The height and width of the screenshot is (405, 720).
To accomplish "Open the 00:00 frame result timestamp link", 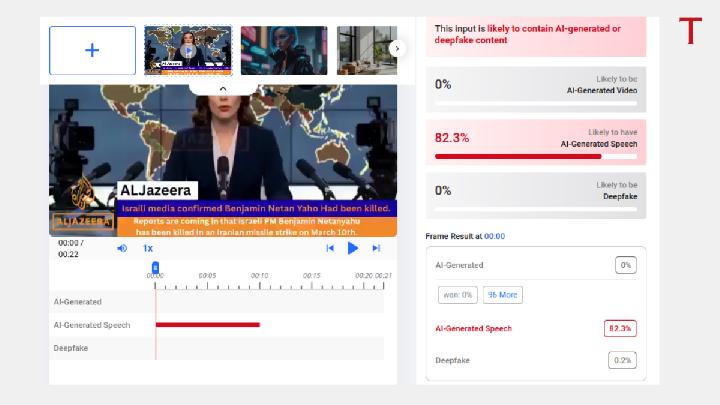I will pyautogui.click(x=495, y=236).
